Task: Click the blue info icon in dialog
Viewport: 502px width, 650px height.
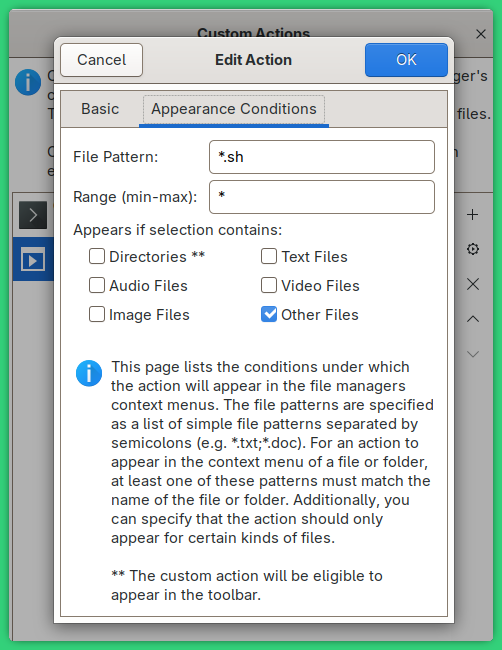Action: pos(89,373)
